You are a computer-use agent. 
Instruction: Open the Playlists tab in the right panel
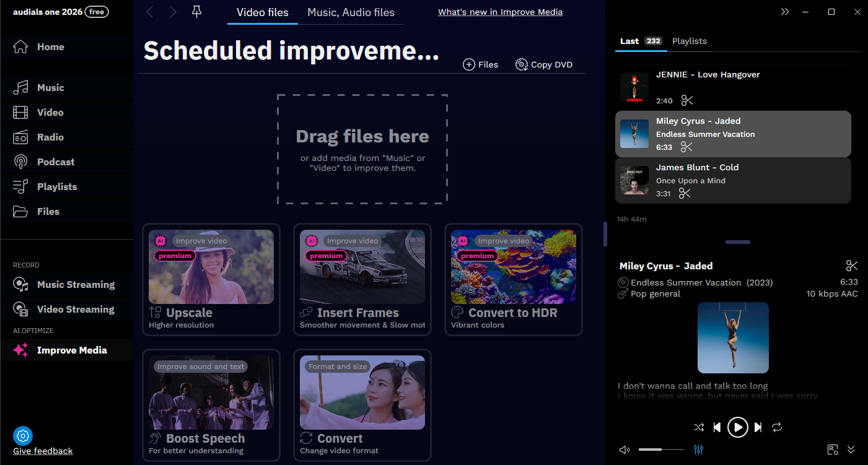point(689,41)
